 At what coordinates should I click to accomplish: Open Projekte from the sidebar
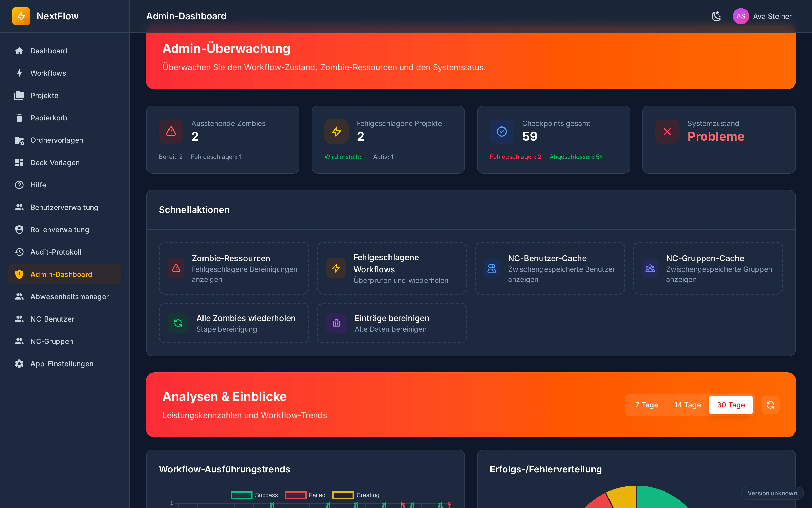[x=65, y=96]
